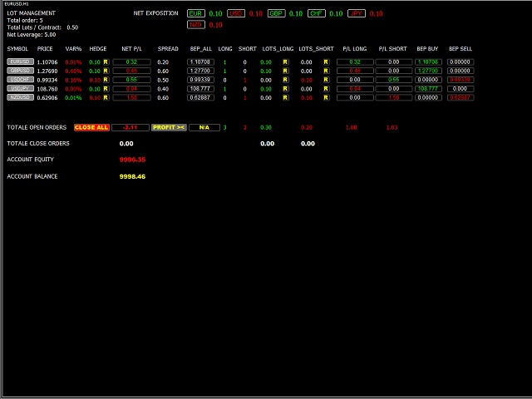This screenshot has width=532, height=399.
Task: Click the BEP_ALL box 0.99339 for USDCHF
Action: point(200,80)
